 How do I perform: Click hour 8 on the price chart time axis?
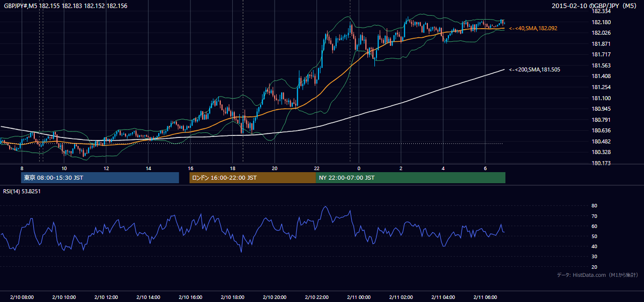coord(22,168)
